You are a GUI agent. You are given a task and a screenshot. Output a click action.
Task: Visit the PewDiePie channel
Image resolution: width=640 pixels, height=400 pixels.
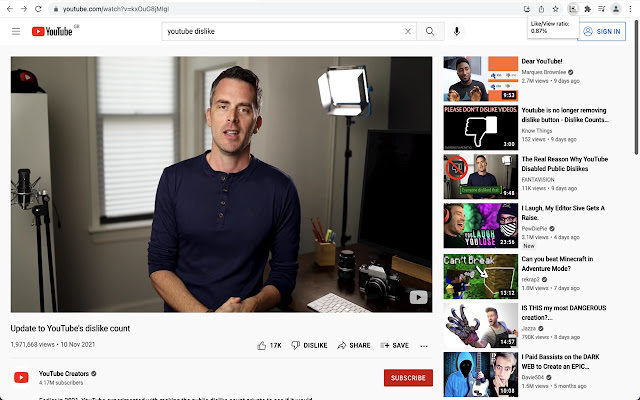(x=534, y=229)
